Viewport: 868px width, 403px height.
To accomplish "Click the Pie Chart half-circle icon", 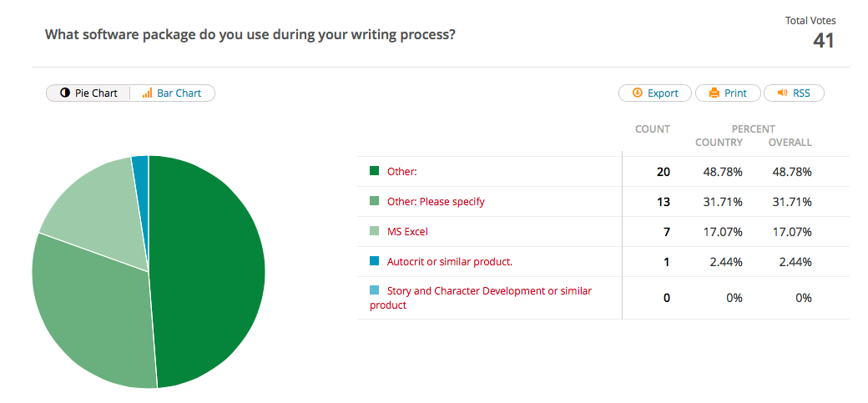I will coord(64,93).
